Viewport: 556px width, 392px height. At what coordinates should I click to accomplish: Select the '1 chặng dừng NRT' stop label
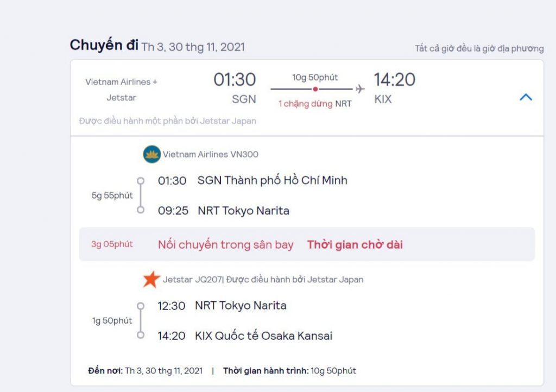[x=315, y=104]
